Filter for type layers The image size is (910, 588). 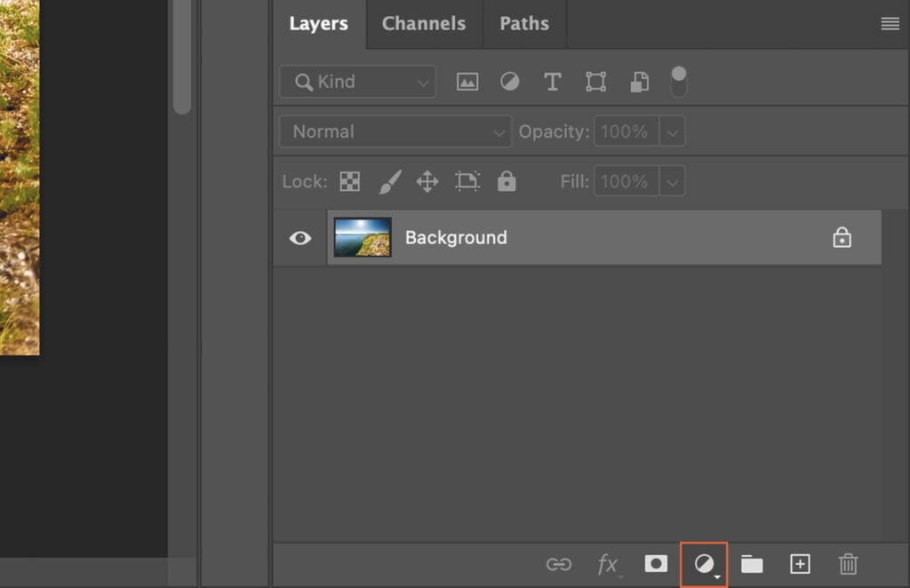pos(552,81)
